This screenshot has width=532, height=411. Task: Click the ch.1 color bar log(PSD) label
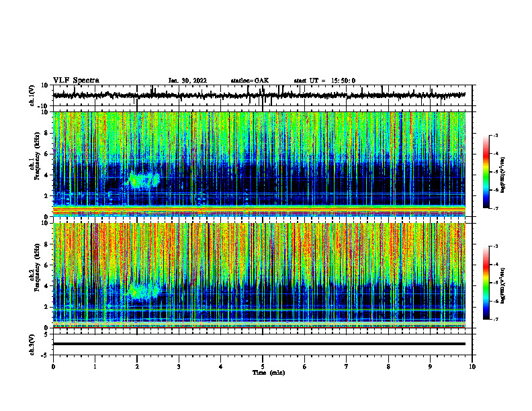coord(503,175)
